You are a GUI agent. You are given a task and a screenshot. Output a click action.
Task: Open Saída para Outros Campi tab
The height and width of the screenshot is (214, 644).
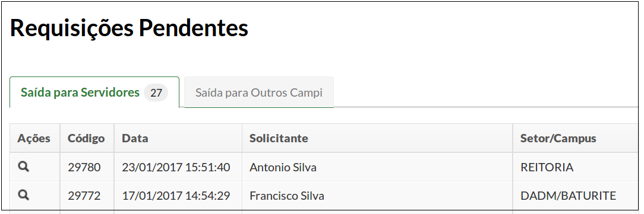pos(259,92)
